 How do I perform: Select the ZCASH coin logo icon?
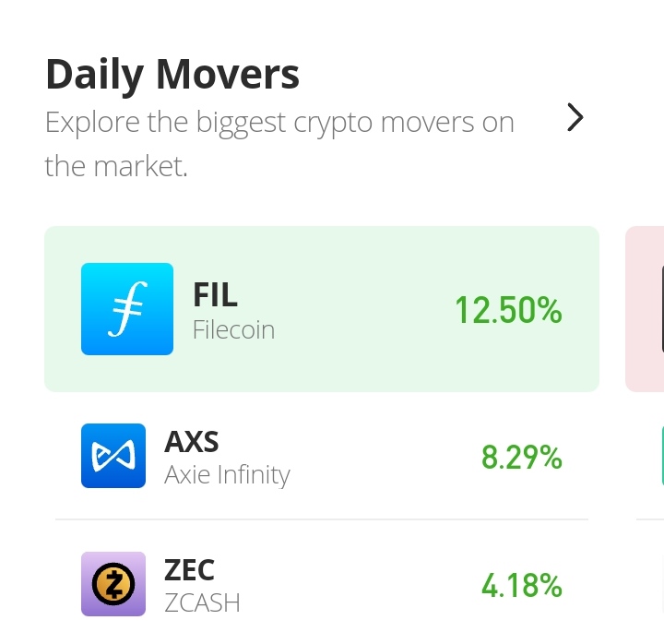click(x=113, y=584)
